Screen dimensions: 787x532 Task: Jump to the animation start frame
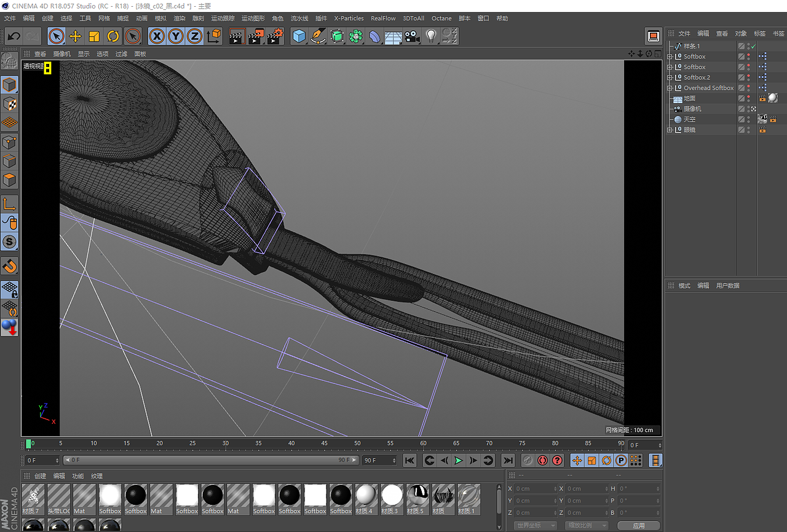410,460
